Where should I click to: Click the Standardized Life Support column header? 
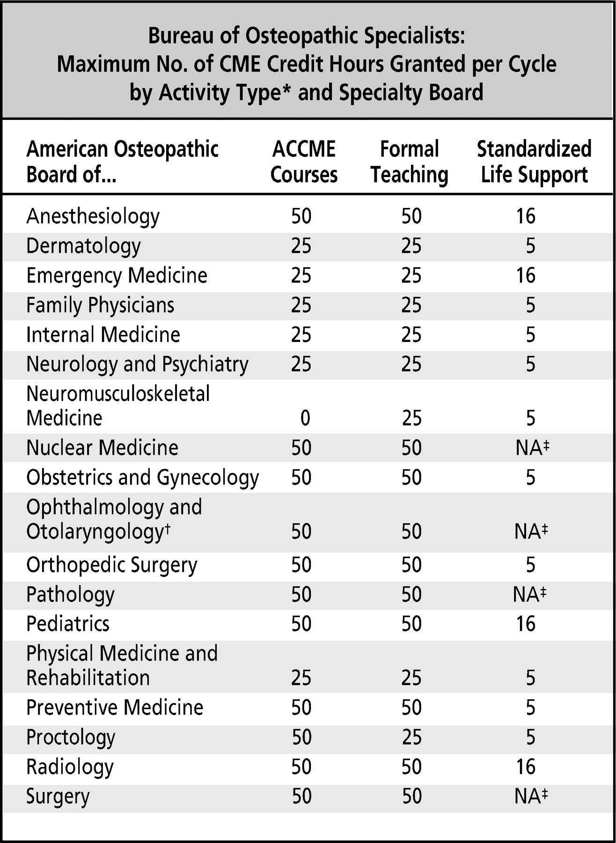pos(534,162)
